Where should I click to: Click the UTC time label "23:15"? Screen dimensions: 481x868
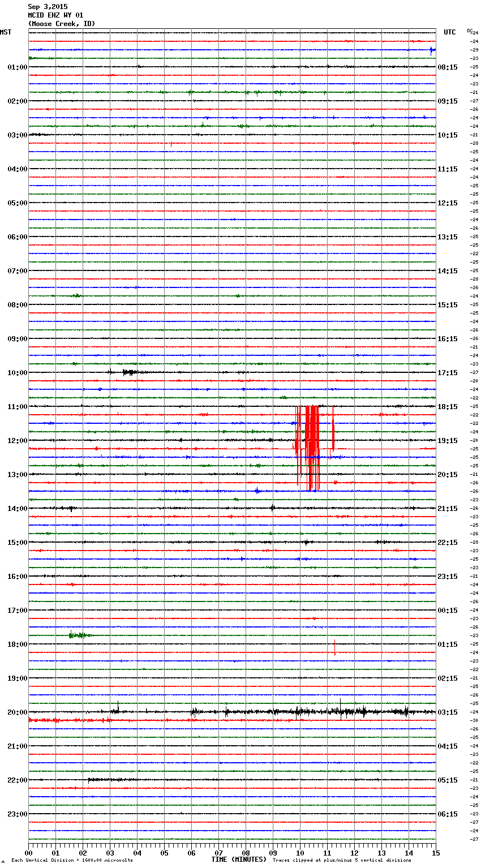point(448,577)
